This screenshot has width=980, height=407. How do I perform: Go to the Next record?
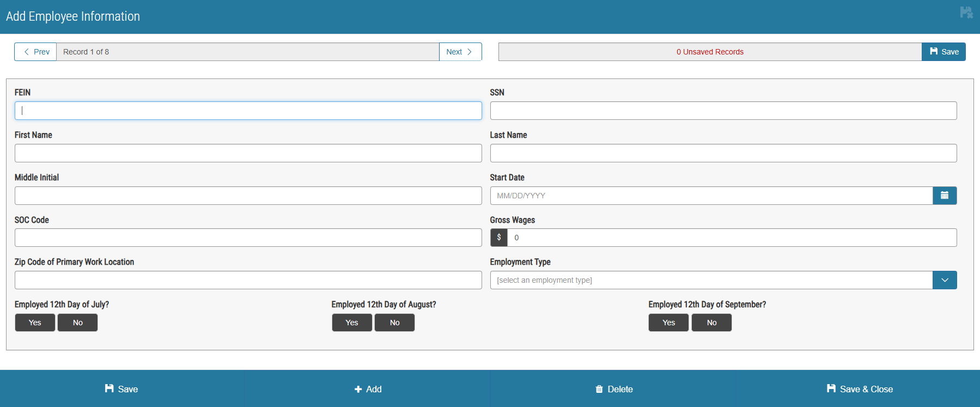pyautogui.click(x=460, y=52)
